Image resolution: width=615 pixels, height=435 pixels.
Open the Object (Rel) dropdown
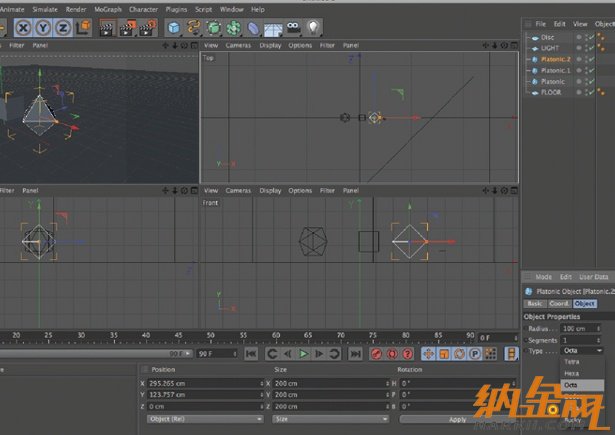[x=205, y=419]
